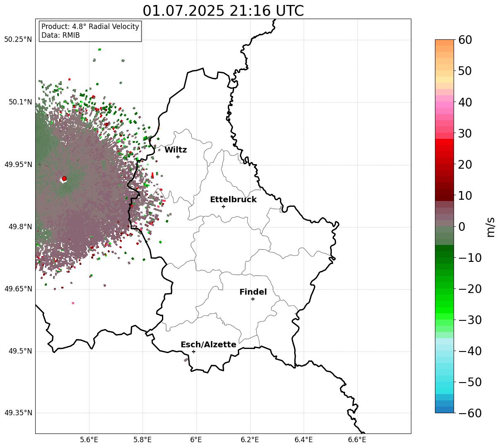This screenshot has height=448, width=500.
Task: Click the 6.6°E longitude label
Action: tap(357, 439)
